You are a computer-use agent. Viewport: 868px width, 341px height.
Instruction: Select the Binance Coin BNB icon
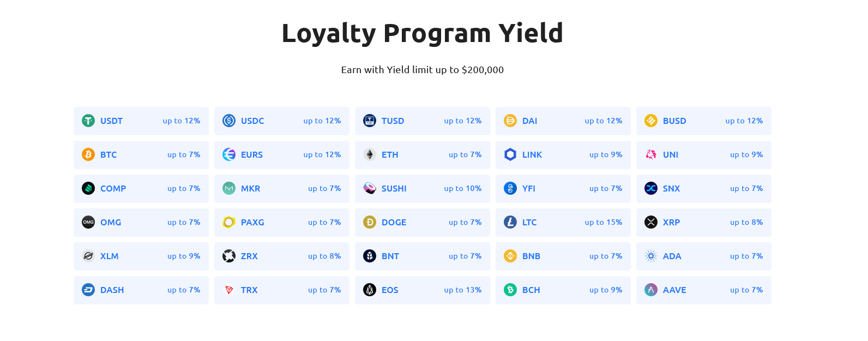[x=510, y=256]
